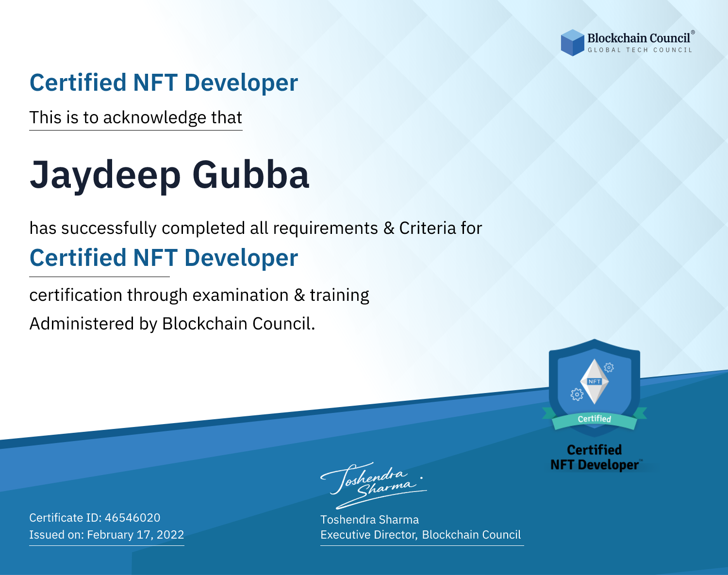The width and height of the screenshot is (728, 575).
Task: Click 'Certified NFT Developer' below the 'has successfully completed' line
Action: pos(164,258)
